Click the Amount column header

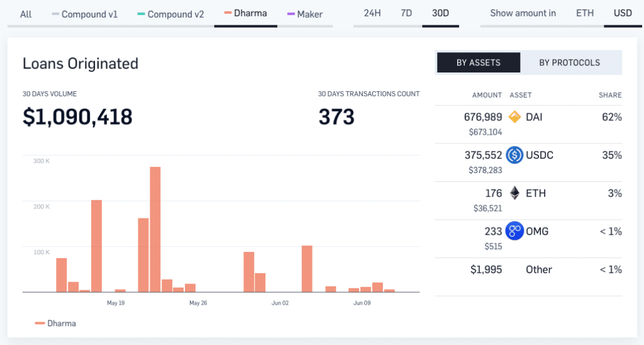tap(487, 95)
